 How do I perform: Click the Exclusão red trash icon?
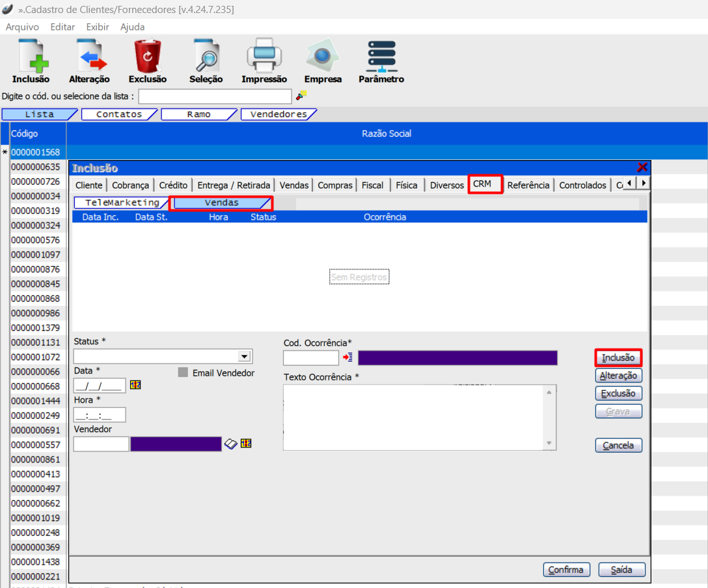point(148,57)
